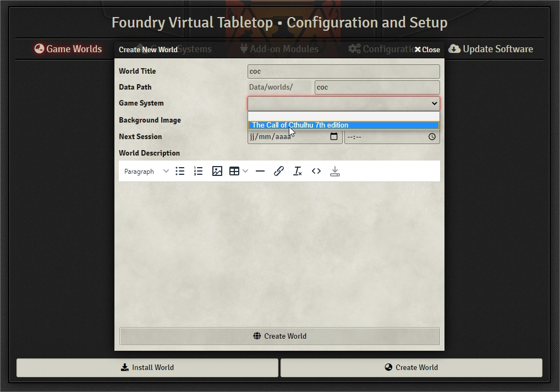560x392 pixels.
Task: Clear formatting with the Tx icon
Action: pyautogui.click(x=298, y=172)
